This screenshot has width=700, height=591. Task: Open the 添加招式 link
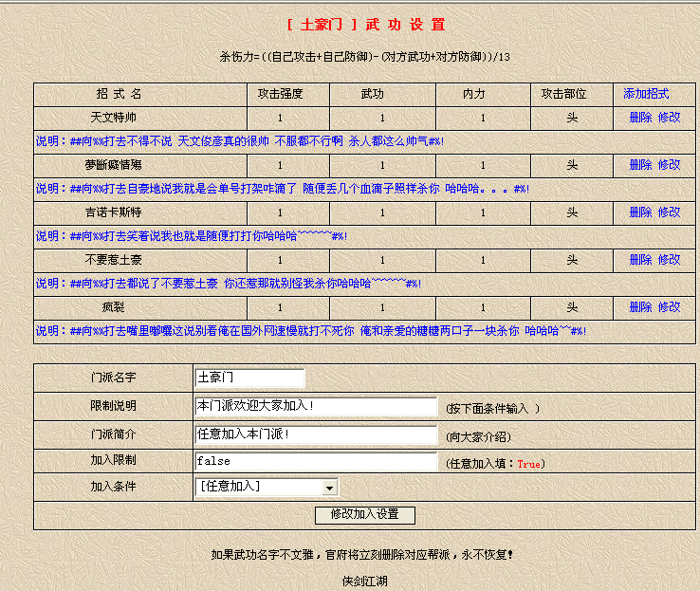646,94
